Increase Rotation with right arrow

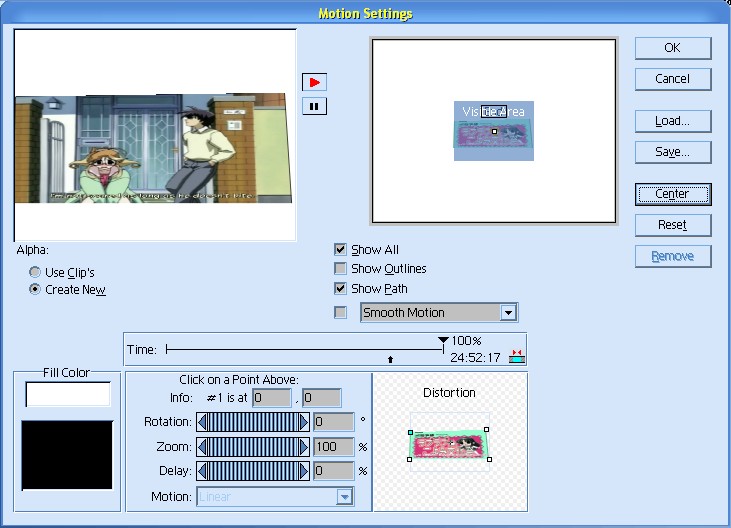(304, 422)
